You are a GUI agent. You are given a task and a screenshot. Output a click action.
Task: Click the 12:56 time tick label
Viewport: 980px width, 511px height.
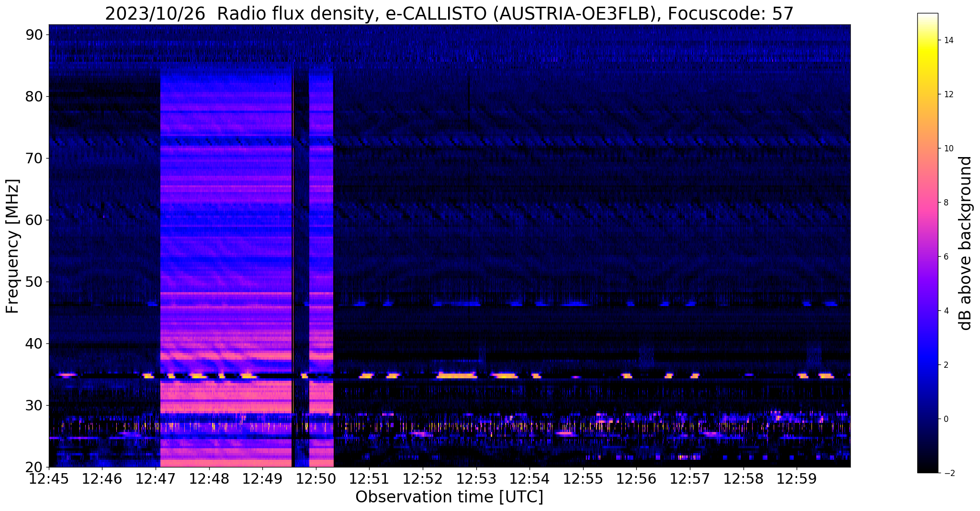point(636,479)
